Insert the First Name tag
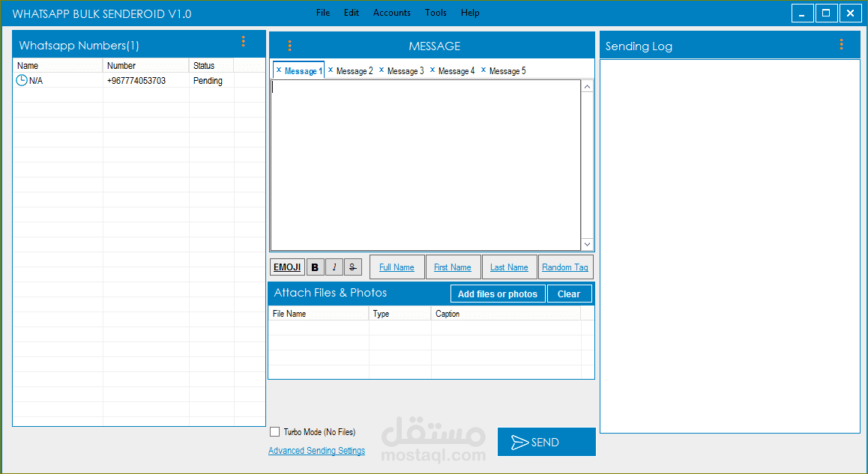 click(453, 267)
